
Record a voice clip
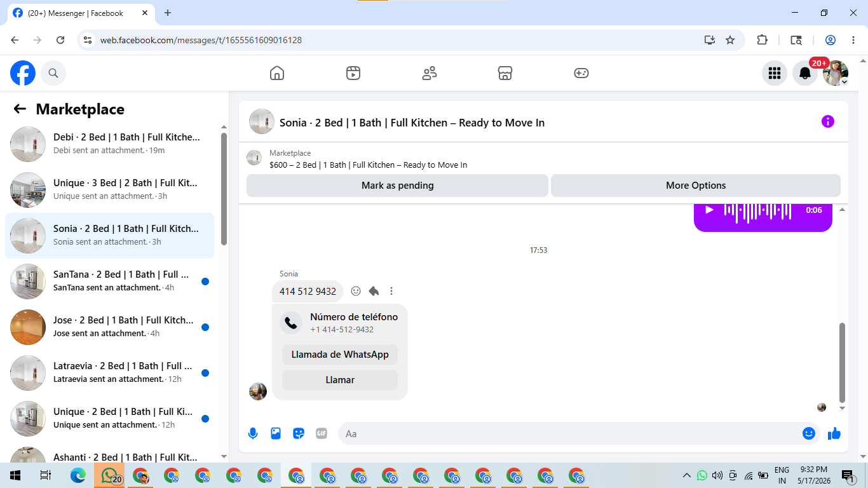click(x=253, y=433)
